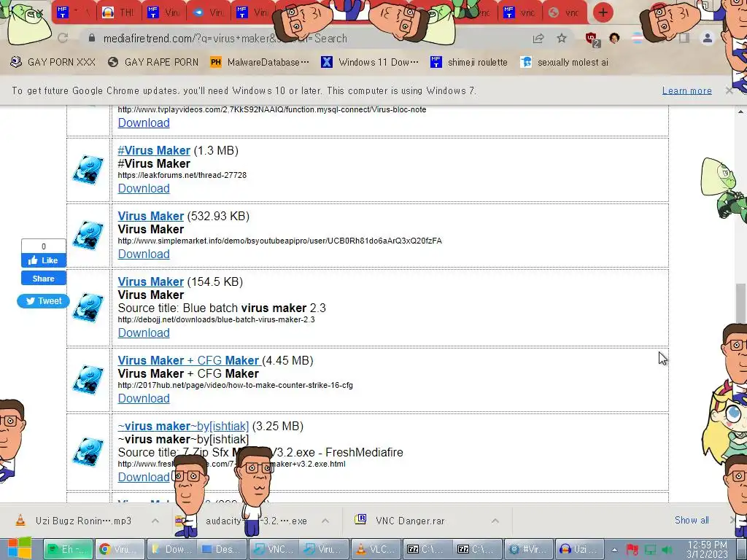Expand options for VNC Danger.rar download
The height and width of the screenshot is (560, 747).
pos(495,521)
